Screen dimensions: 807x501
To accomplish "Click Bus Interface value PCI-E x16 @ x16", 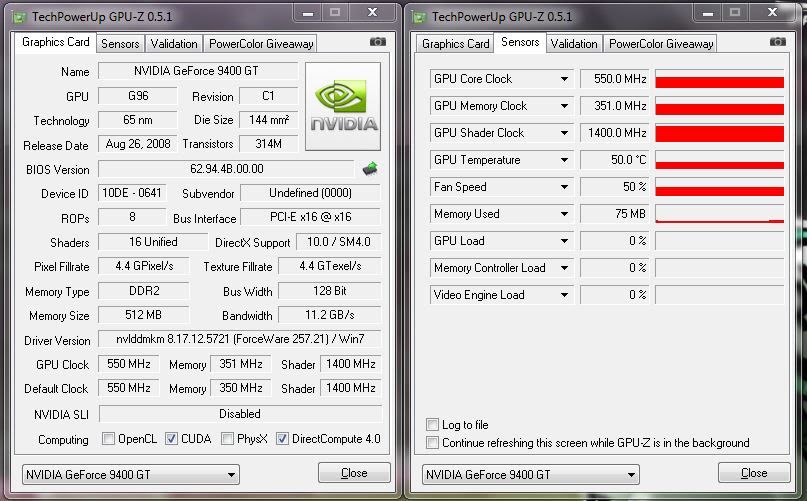I will tap(311, 217).
